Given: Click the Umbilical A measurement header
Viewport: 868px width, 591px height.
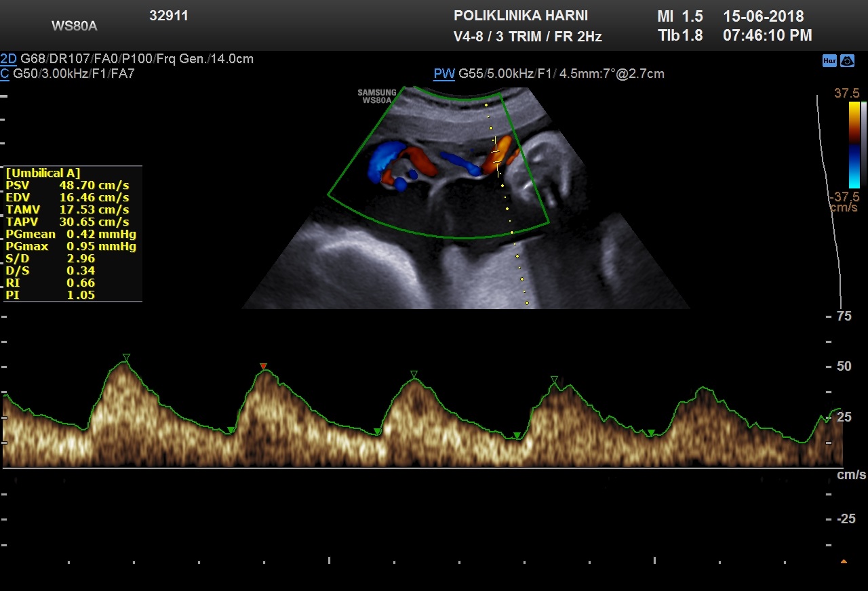Looking at the screenshot, I should pos(43,173).
